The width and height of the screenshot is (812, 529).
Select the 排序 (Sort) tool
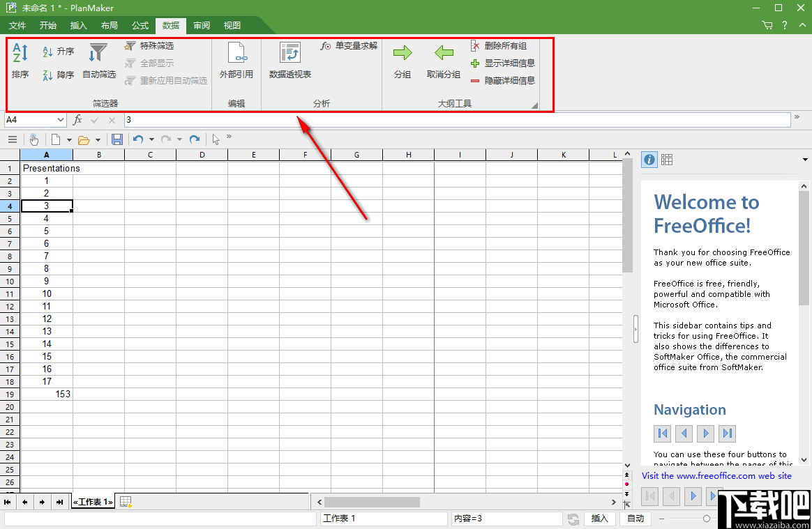click(20, 63)
